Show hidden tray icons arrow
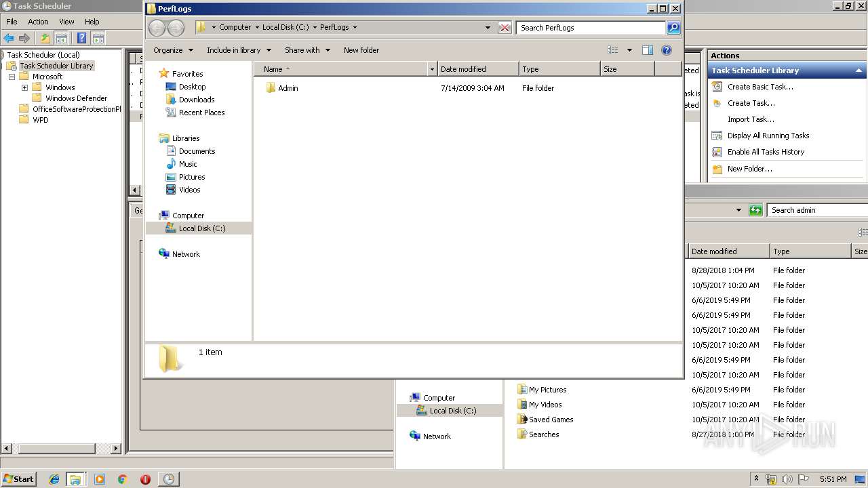868x488 pixels. (756, 479)
